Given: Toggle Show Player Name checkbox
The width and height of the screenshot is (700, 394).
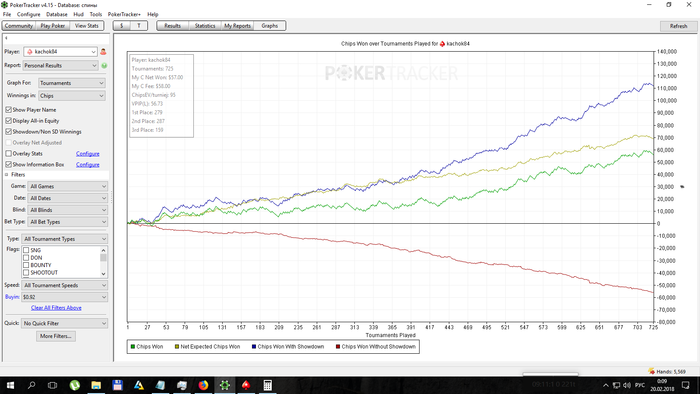Looking at the screenshot, I should tap(8, 109).
